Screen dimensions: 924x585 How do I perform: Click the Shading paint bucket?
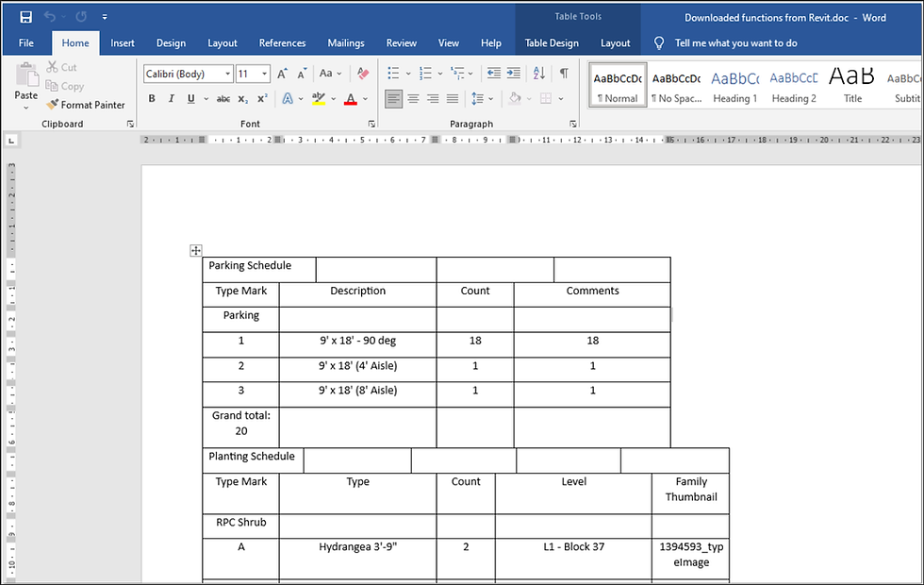click(515, 98)
